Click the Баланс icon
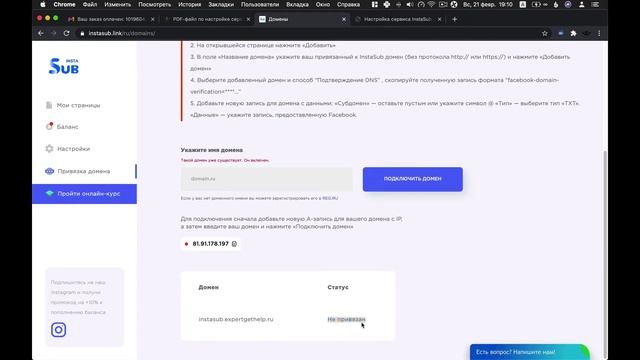 click(49, 127)
